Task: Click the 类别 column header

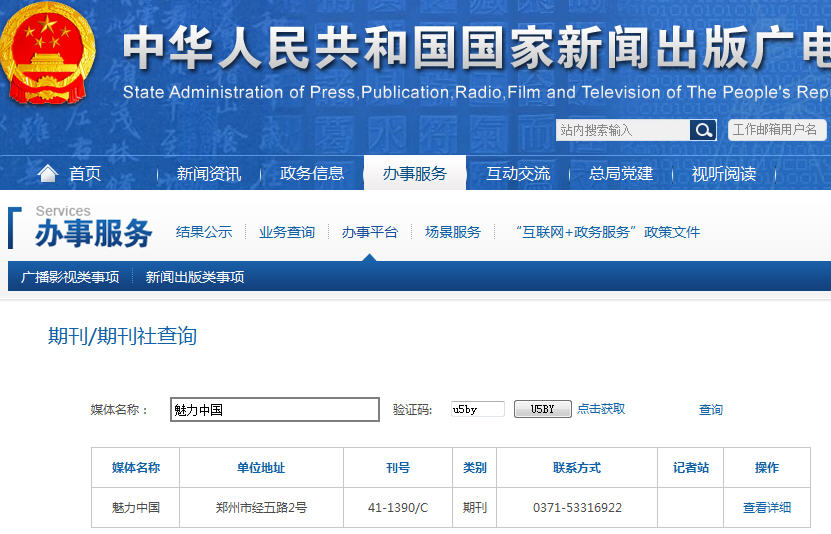Action: 474,468
